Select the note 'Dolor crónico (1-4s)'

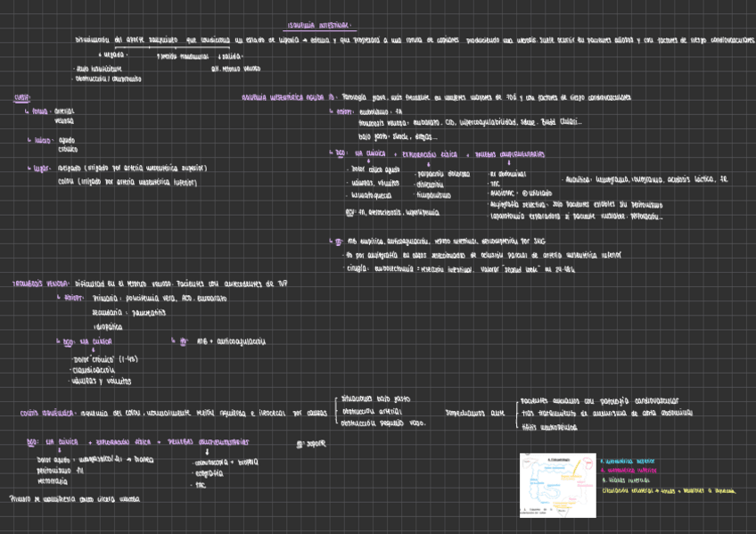click(x=105, y=359)
